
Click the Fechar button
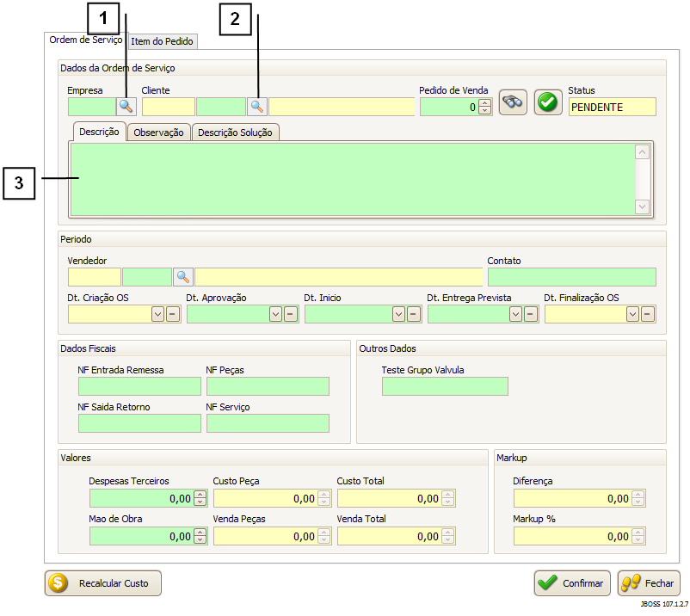tap(649, 583)
